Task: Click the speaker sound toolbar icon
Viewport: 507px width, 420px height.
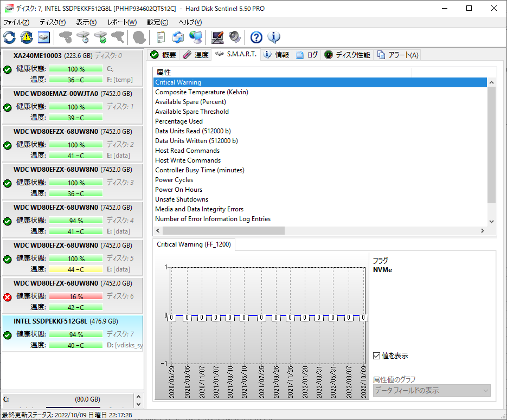Action: click(235, 37)
